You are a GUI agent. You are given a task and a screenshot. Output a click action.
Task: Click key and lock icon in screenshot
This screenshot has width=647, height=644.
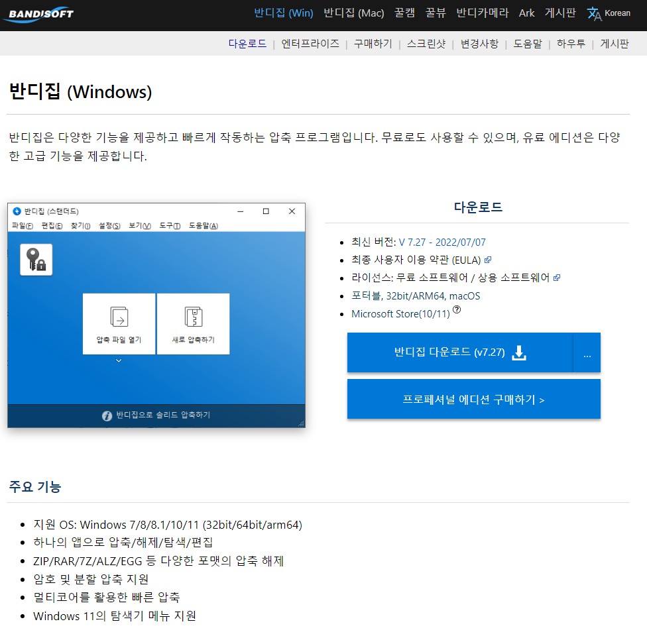tap(36, 259)
